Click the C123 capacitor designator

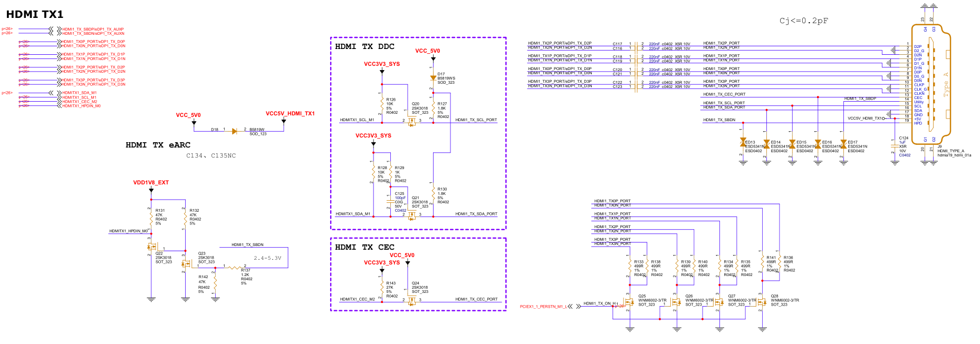click(x=617, y=86)
